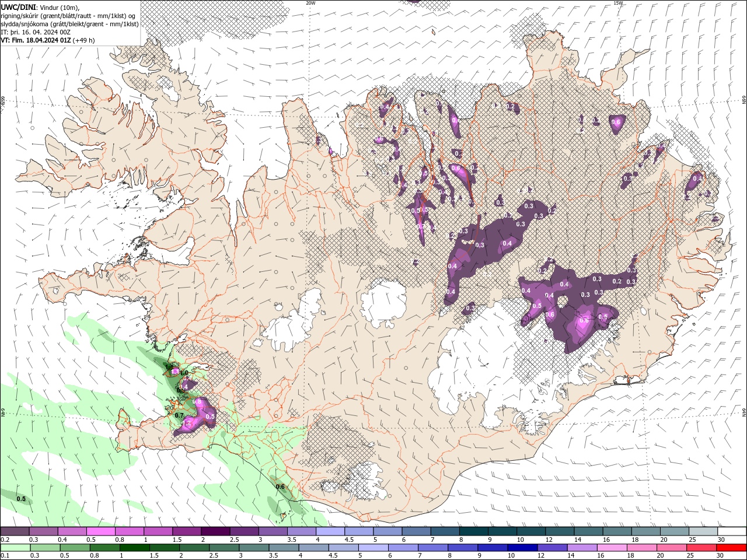This screenshot has width=747, height=560.
Task: Click the 'IT: þri. 16. 04. 2024 00Z' line
Action: [36, 32]
